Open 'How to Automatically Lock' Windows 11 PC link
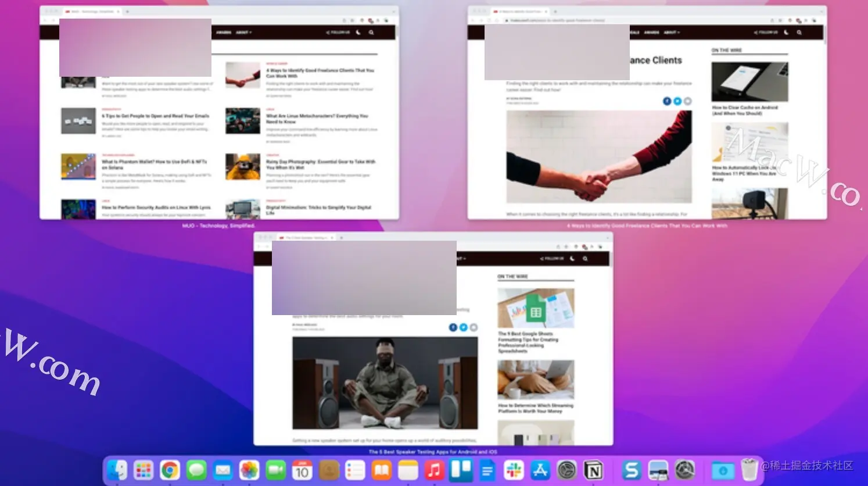This screenshot has height=486, width=868. [744, 173]
